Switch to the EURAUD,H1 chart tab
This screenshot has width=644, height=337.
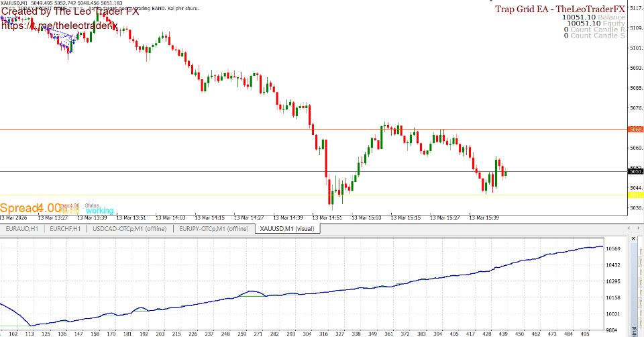(21, 228)
